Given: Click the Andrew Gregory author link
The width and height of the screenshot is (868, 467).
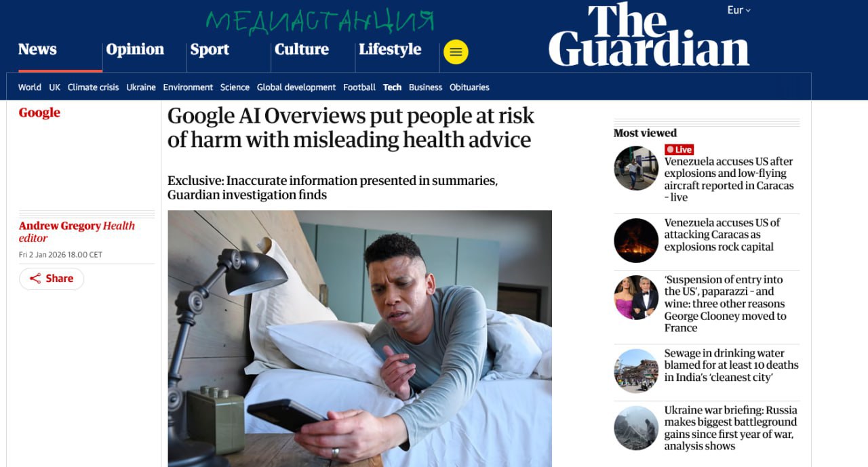Looking at the screenshot, I should coord(60,226).
